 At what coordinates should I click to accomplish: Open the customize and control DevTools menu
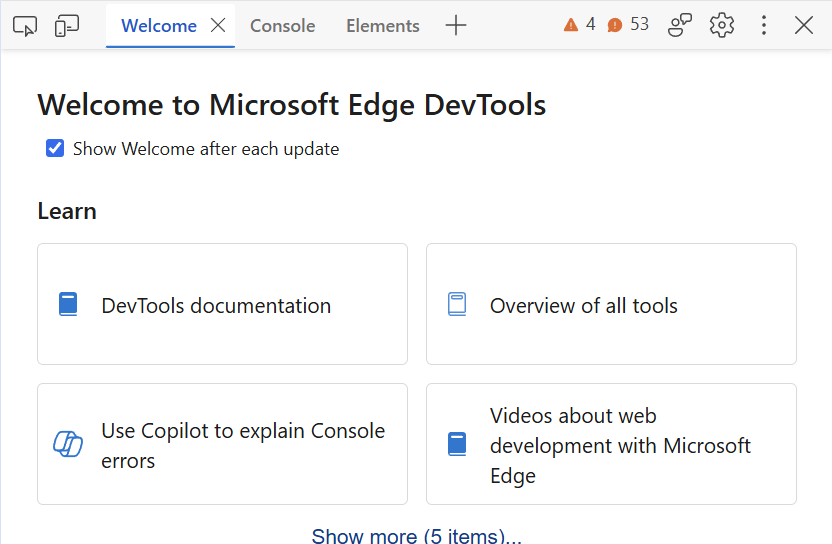pyautogui.click(x=764, y=25)
